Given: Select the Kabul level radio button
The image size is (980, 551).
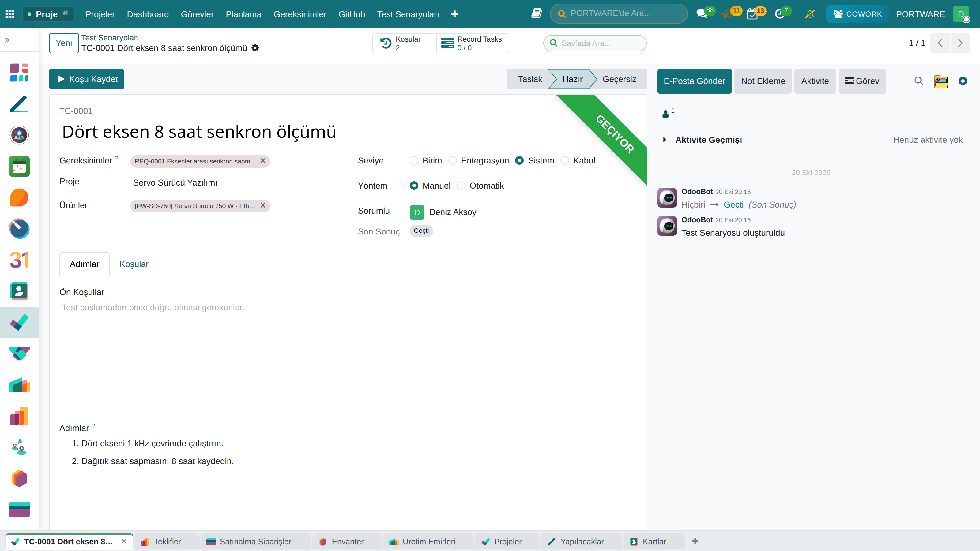Looking at the screenshot, I should tap(565, 160).
